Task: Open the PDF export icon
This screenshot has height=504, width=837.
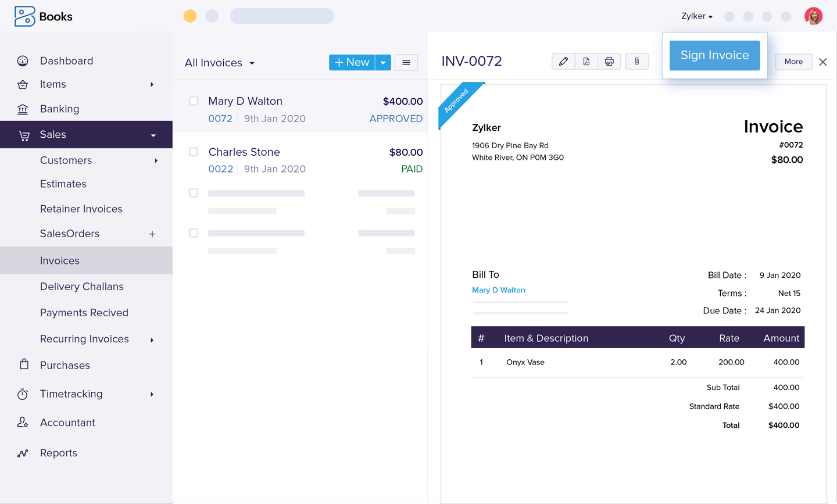Action: coord(586,60)
